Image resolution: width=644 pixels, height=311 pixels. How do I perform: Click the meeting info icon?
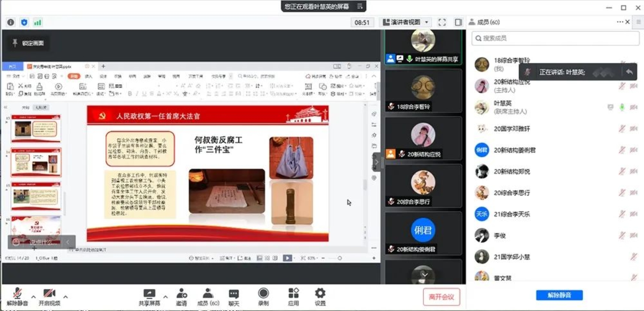pyautogui.click(x=10, y=22)
